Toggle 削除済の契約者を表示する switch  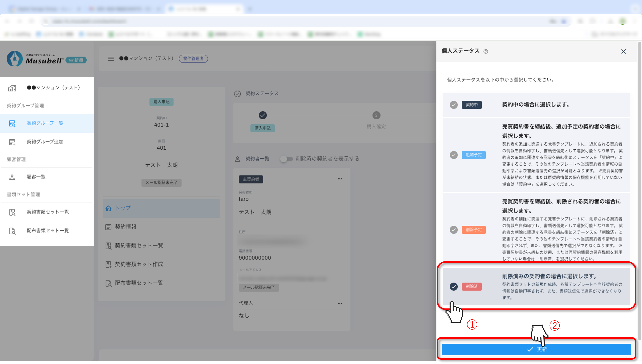click(x=286, y=159)
